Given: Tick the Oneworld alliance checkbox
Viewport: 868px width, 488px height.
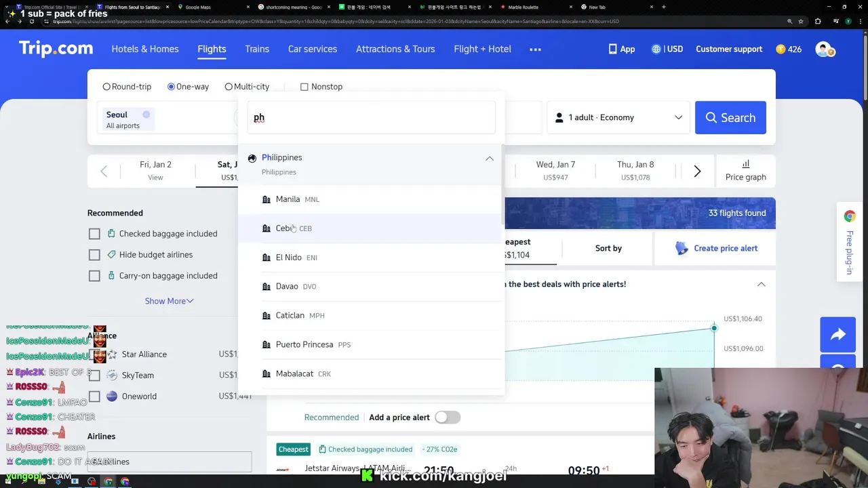Looking at the screenshot, I should pos(94,396).
